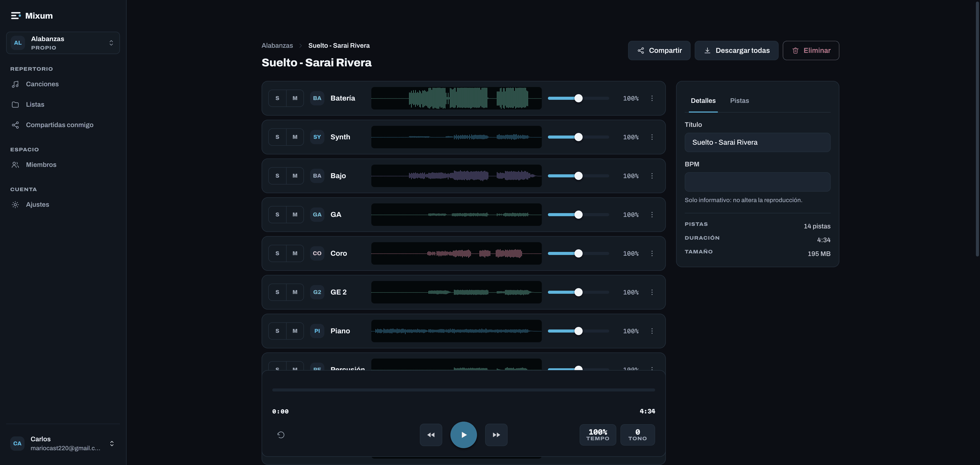Solo the Synth track
The height and width of the screenshot is (465, 980).
[277, 137]
